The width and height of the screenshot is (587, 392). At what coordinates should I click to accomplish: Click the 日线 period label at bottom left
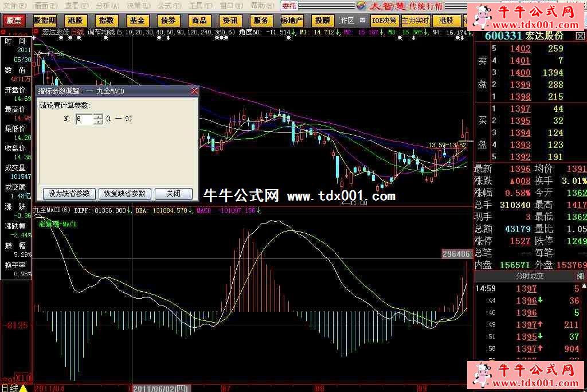pyautogui.click(x=9, y=388)
